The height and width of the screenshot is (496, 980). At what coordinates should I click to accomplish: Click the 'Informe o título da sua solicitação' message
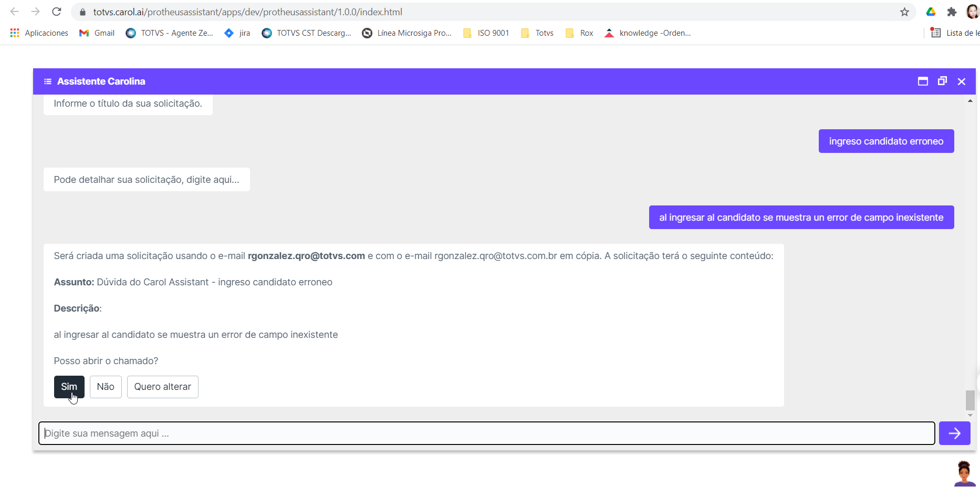click(x=128, y=104)
